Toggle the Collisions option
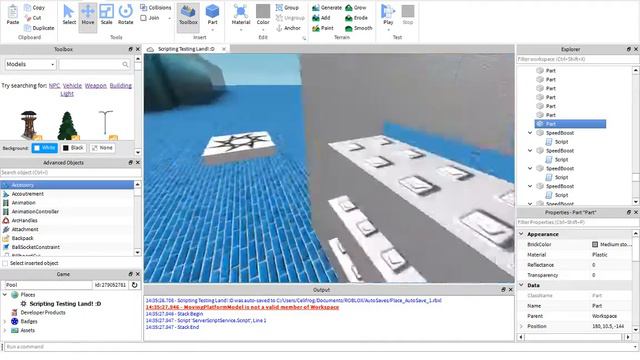Viewport: 640px width, 360px height. click(156, 8)
